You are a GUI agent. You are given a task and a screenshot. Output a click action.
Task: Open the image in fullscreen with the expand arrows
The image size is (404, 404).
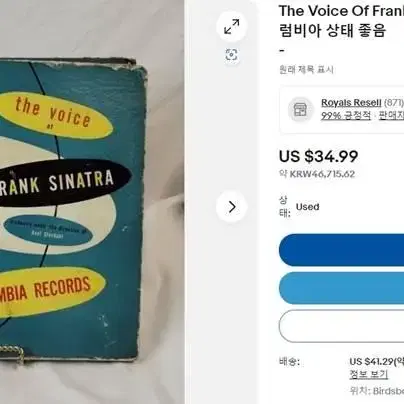click(x=232, y=27)
